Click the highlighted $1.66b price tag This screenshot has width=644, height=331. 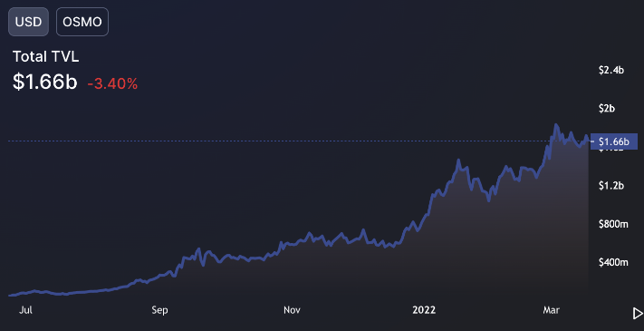click(613, 141)
